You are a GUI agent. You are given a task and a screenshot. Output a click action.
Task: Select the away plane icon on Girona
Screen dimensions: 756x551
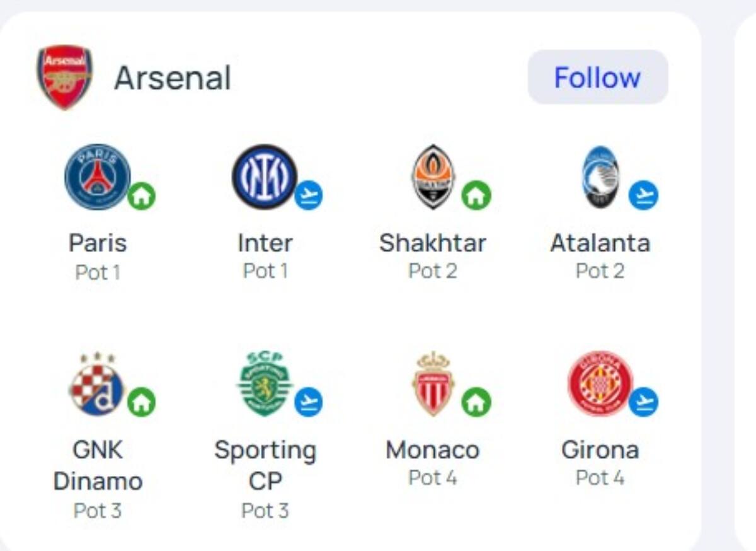click(x=644, y=401)
